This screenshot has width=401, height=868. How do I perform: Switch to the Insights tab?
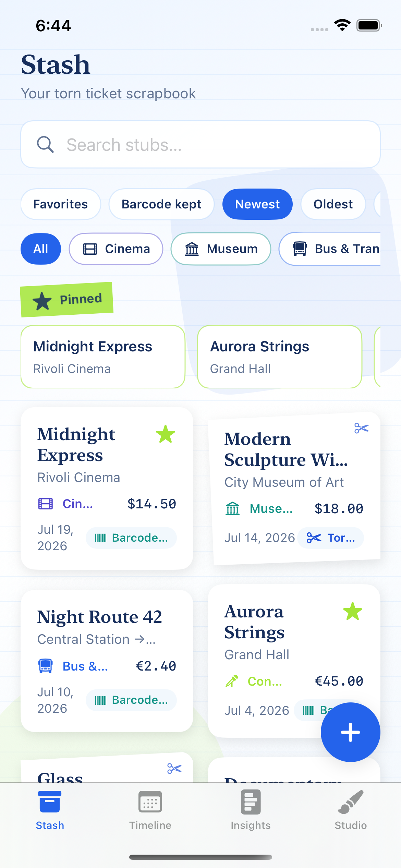coord(251,811)
